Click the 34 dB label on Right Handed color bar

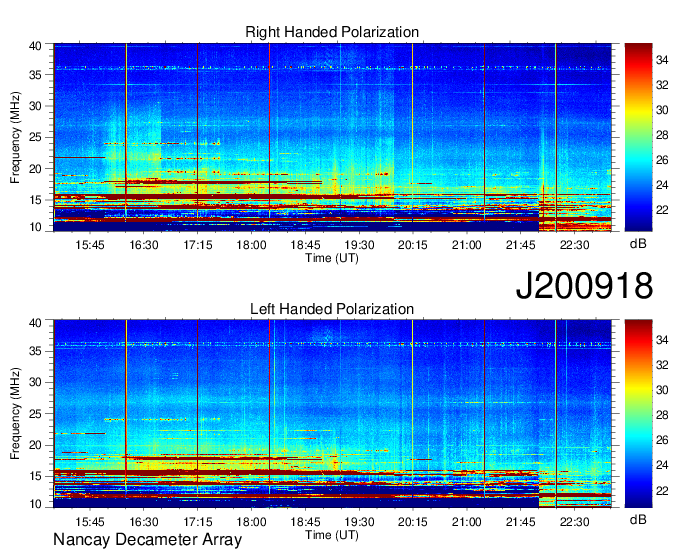click(x=662, y=60)
